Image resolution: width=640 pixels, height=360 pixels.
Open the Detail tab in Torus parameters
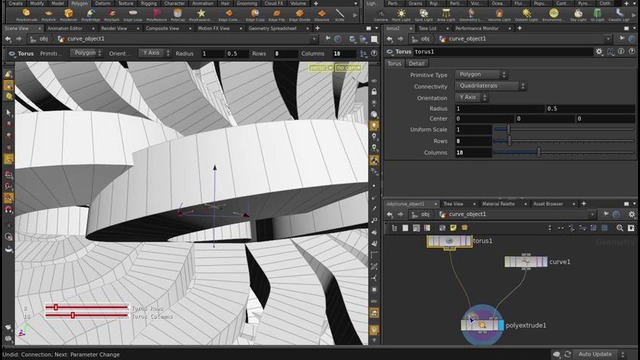pos(416,63)
